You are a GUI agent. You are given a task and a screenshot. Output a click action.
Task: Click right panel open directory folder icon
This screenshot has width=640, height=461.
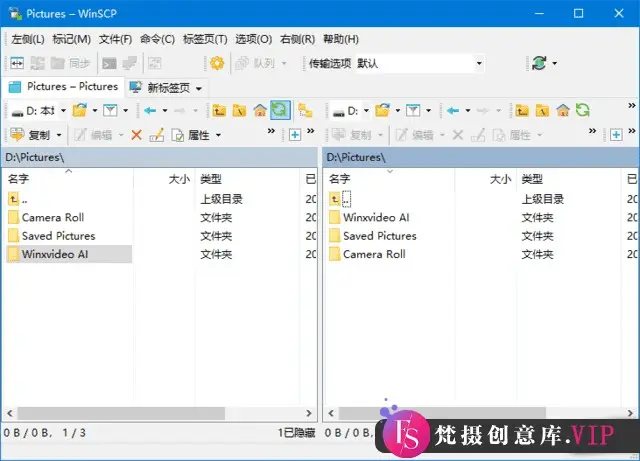(382, 110)
